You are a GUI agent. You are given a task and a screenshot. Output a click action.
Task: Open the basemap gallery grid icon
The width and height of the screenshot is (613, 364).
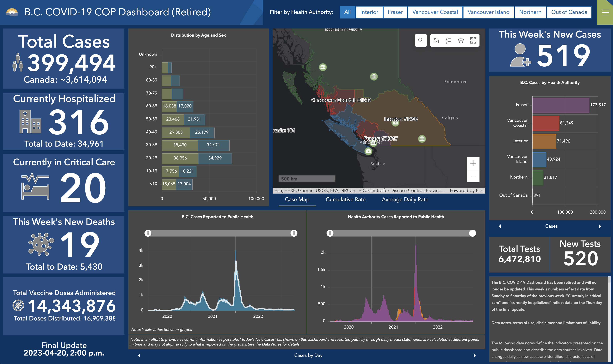click(x=473, y=40)
